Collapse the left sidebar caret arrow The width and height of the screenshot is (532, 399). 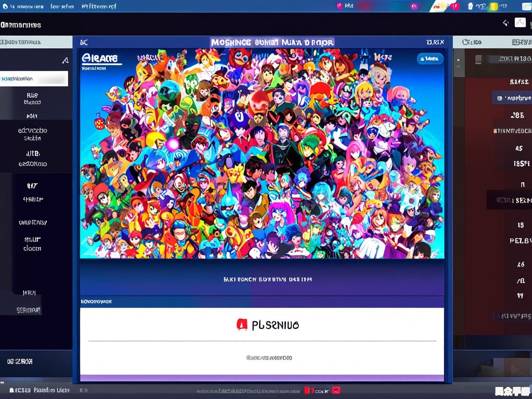pyautogui.click(x=65, y=61)
